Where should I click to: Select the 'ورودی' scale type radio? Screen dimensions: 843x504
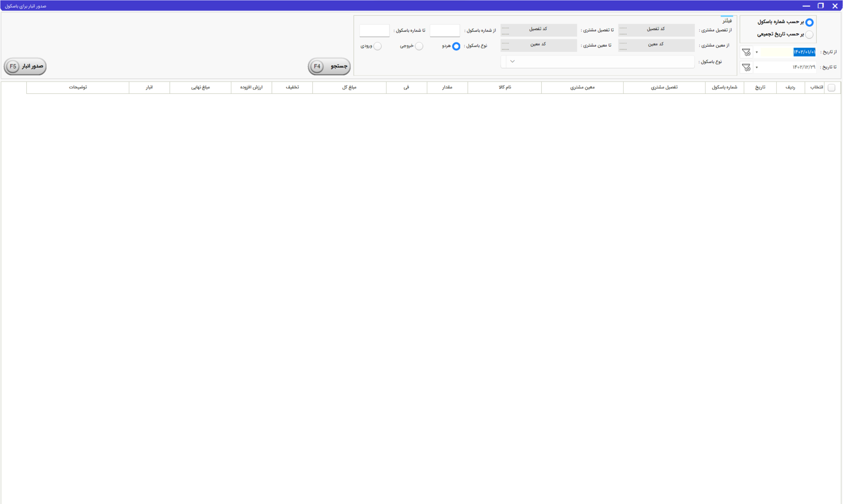click(x=377, y=46)
